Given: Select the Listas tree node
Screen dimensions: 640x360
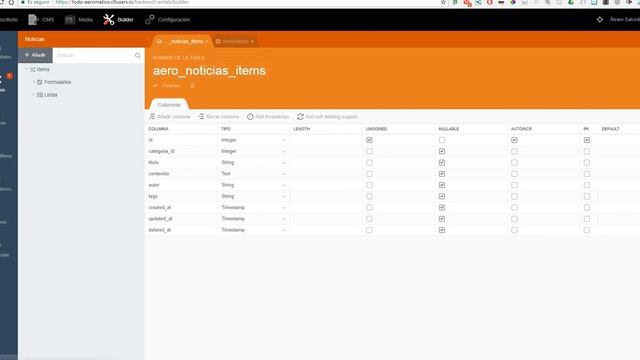Looking at the screenshot, I should click(x=47, y=95).
